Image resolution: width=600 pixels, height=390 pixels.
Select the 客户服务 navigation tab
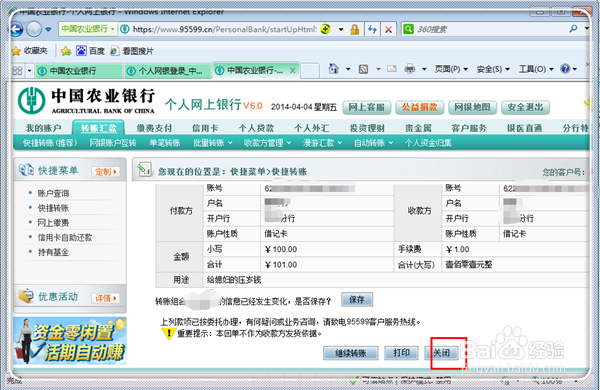coord(469,128)
